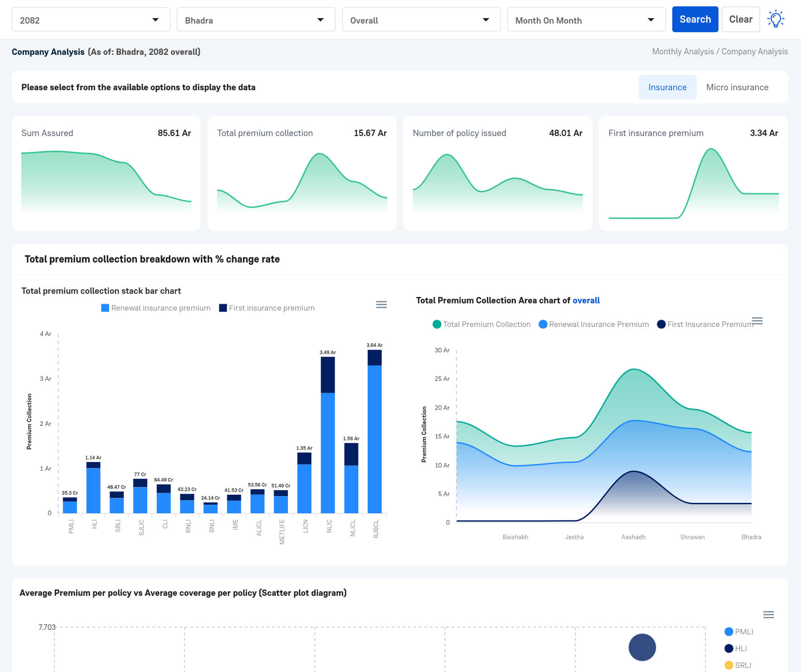Open export menu on the area chart
The width and height of the screenshot is (801, 672).
pyautogui.click(x=757, y=321)
